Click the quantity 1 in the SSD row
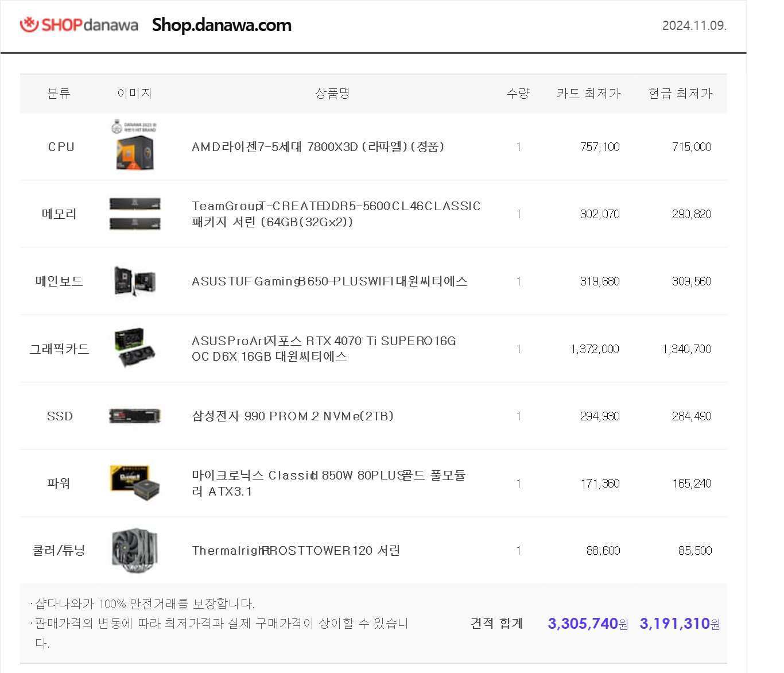Image resolution: width=784 pixels, height=673 pixels. point(518,416)
